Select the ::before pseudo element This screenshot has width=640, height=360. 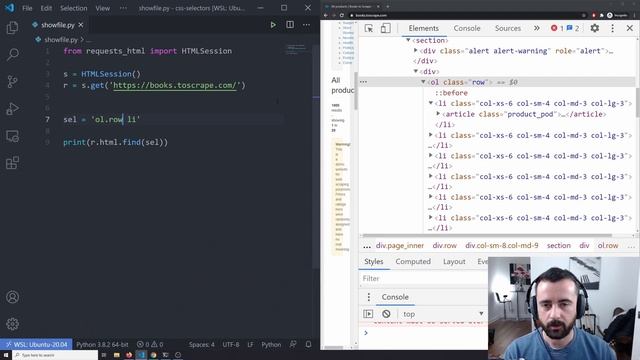[451, 93]
